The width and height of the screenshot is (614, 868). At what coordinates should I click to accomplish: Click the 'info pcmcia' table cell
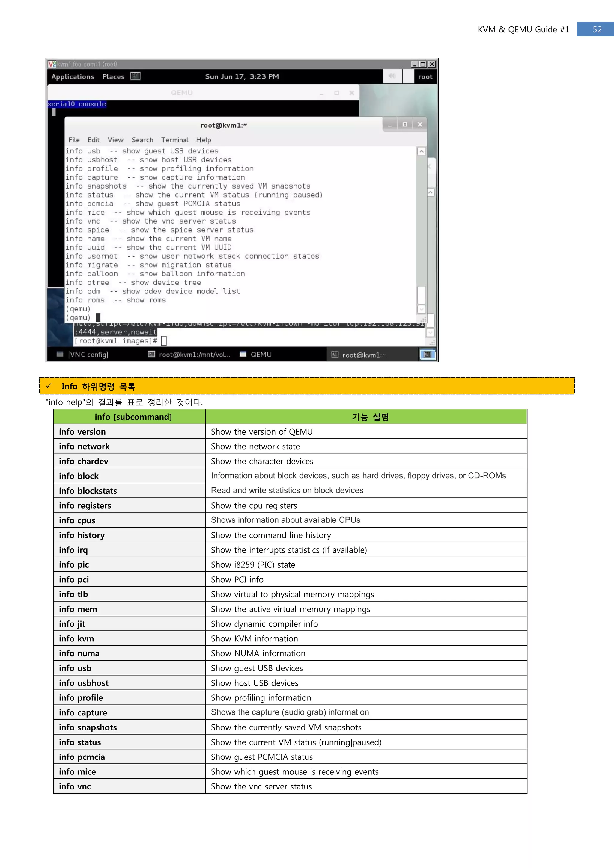click(129, 757)
